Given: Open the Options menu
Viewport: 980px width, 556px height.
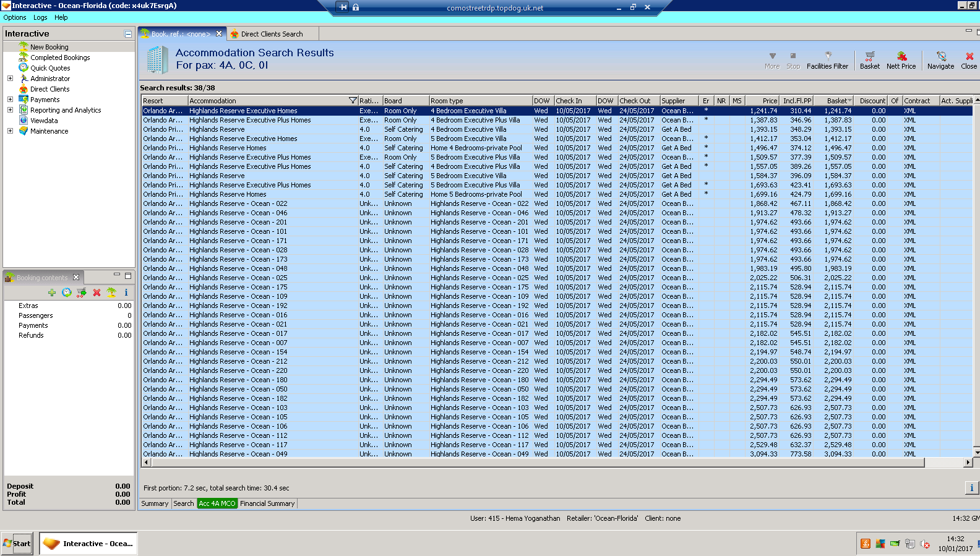Looking at the screenshot, I should [15, 17].
